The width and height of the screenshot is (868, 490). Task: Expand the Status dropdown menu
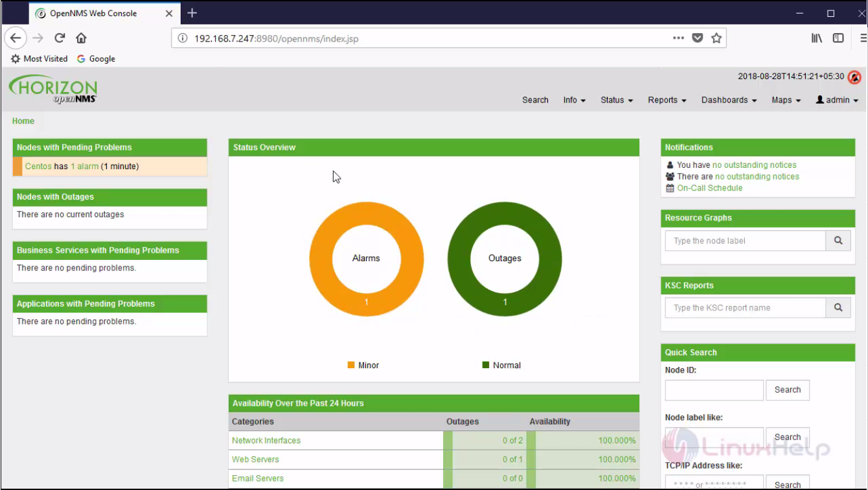pos(617,100)
